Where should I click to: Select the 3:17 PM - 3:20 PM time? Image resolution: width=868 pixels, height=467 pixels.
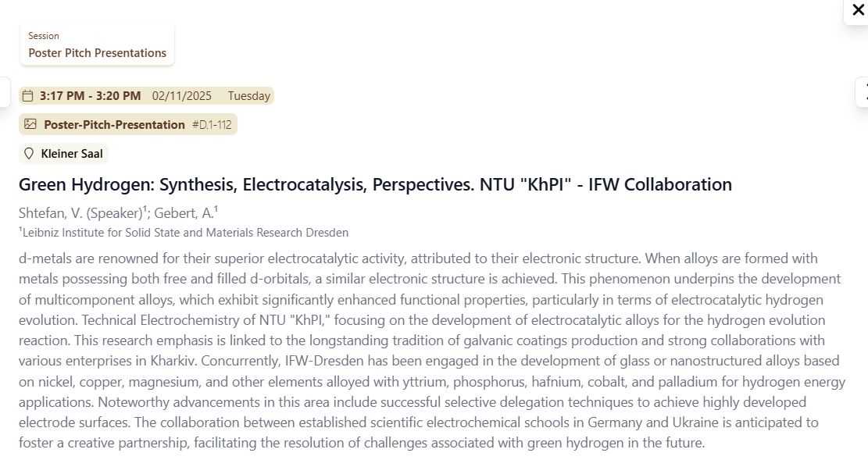click(x=91, y=96)
